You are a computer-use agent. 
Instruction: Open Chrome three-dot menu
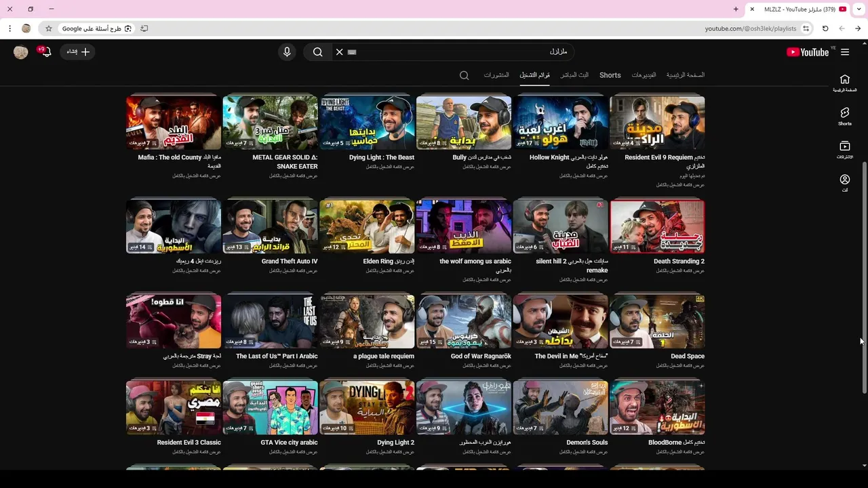[x=9, y=28]
